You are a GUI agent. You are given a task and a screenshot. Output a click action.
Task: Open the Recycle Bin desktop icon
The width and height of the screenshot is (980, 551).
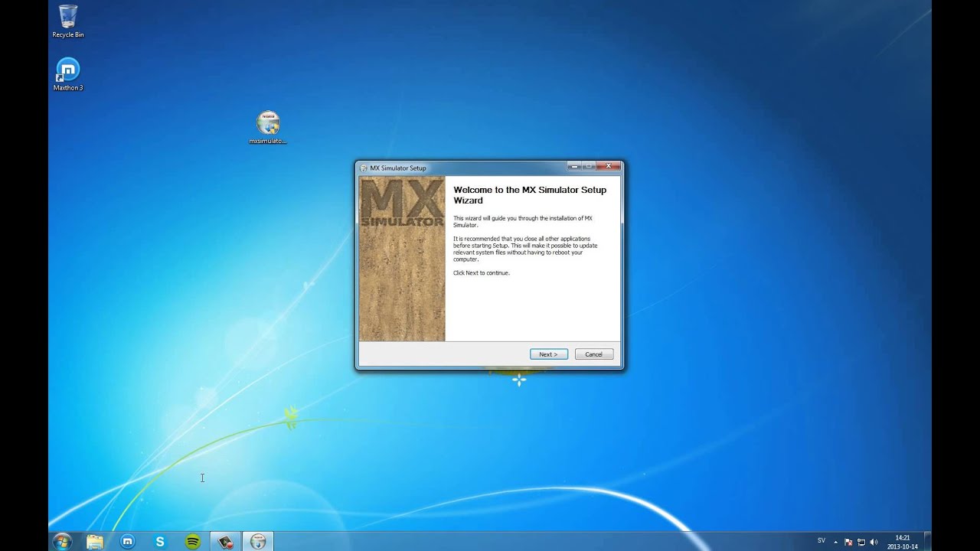(x=68, y=21)
